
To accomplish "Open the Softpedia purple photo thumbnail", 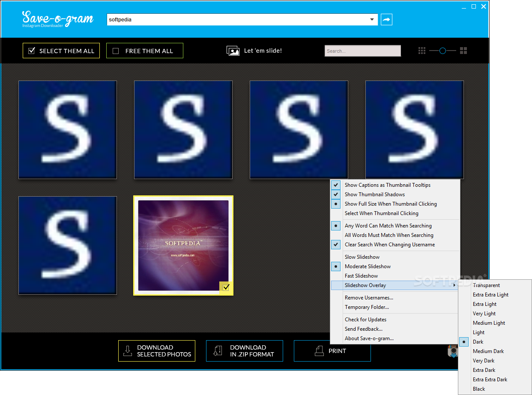I will point(183,245).
